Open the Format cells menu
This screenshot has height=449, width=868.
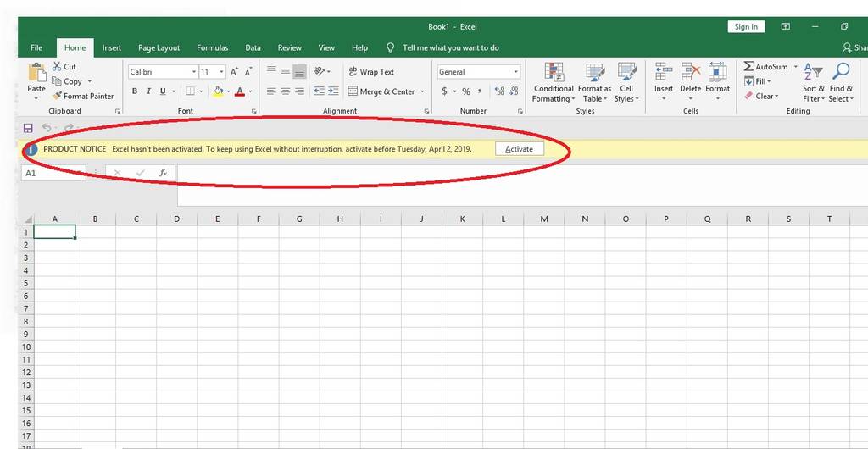click(717, 82)
